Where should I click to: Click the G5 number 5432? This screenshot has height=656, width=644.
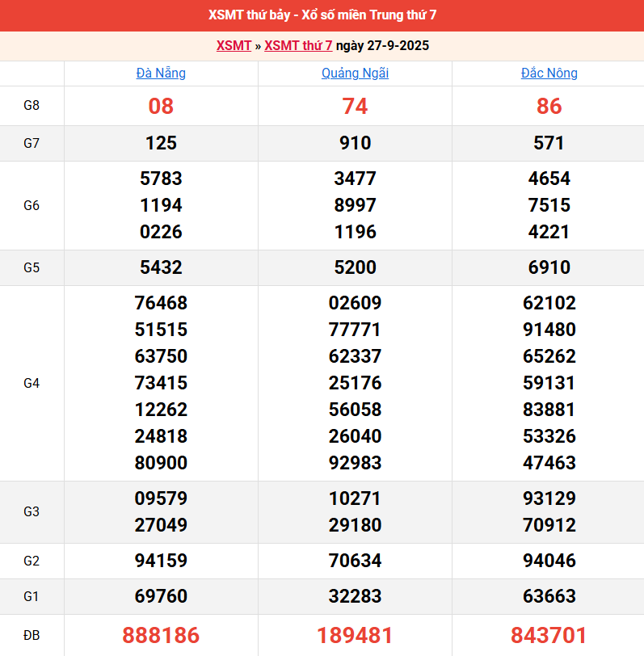tap(161, 268)
